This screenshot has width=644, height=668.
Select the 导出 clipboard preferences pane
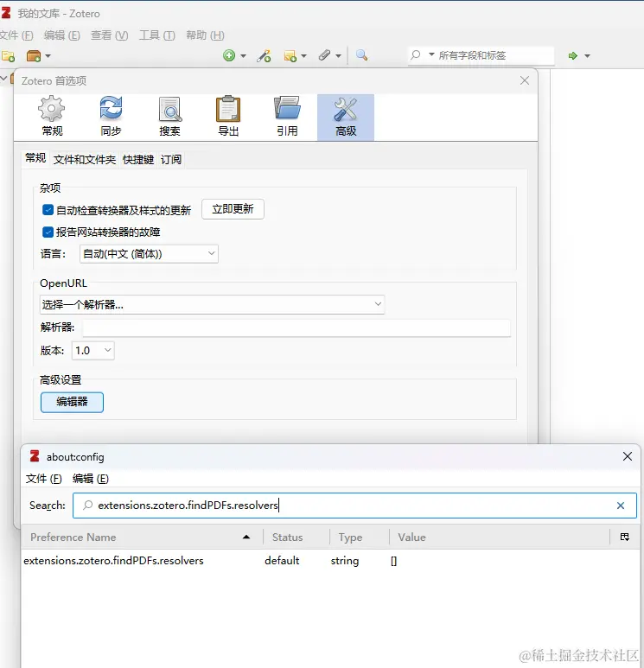point(228,117)
